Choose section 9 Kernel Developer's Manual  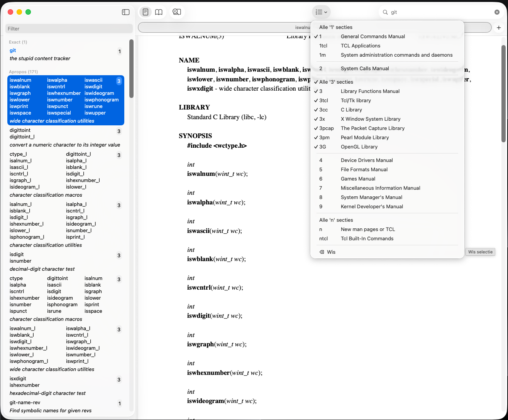[387, 207]
